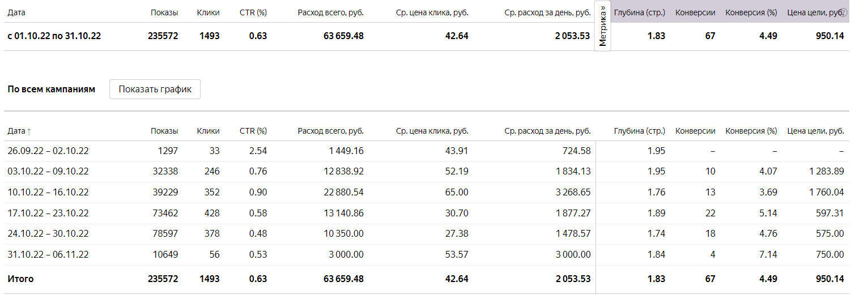The width and height of the screenshot is (868, 303).
Task: Sort lower table by Конверсии column
Action: point(695,131)
